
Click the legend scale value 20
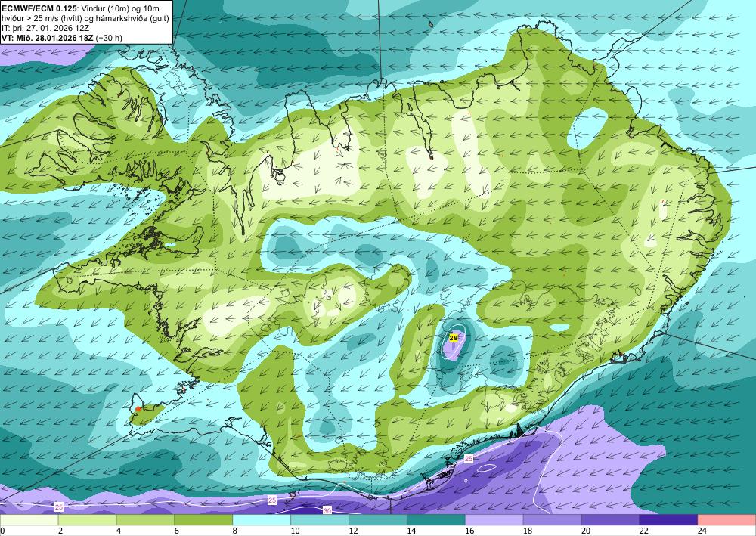[586, 531]
